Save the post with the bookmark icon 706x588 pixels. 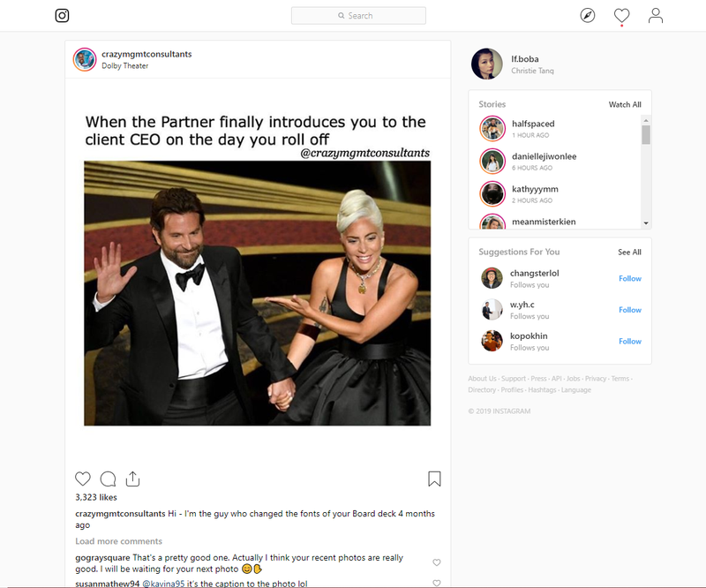[x=434, y=479]
